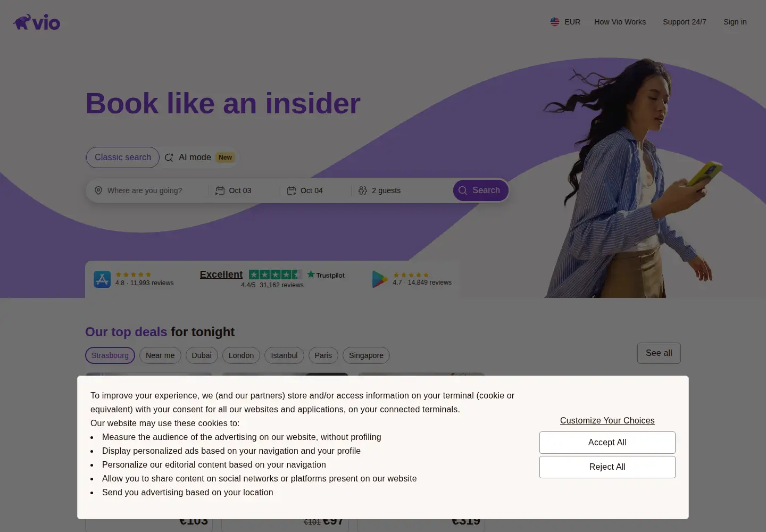Select the Istanbul deals chip
Viewport: 766px width, 532px height.
pyautogui.click(x=284, y=355)
